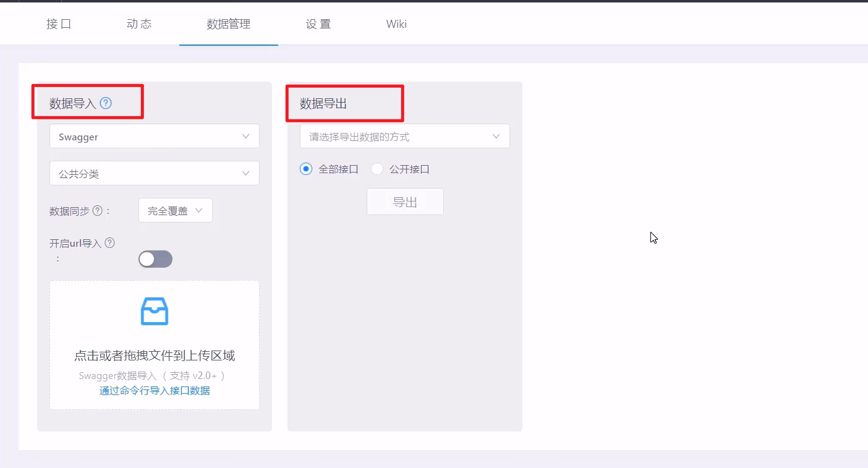Click the blue inbox upload icon
This screenshot has width=868, height=468.
click(155, 312)
